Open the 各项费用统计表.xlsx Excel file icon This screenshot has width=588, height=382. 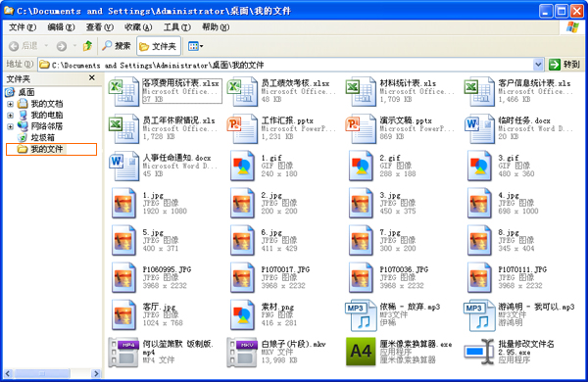pos(123,91)
